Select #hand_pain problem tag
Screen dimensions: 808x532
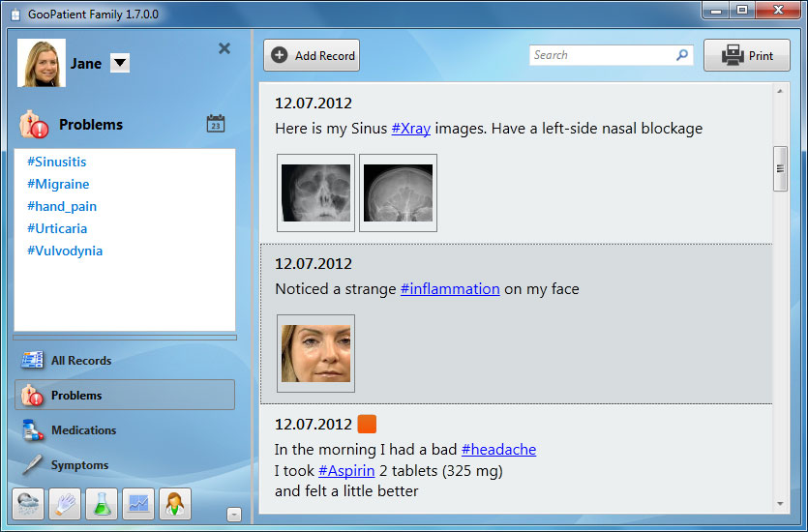(x=62, y=207)
